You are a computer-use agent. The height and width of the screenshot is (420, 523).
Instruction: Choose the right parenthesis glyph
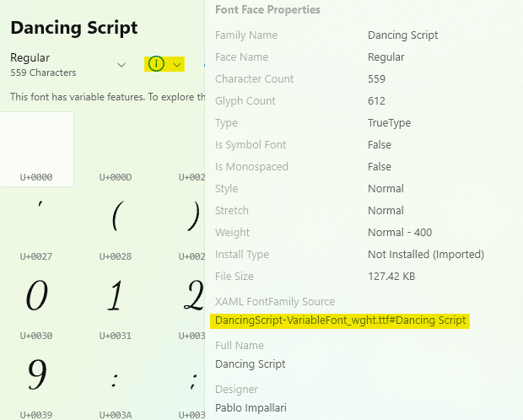point(193,219)
